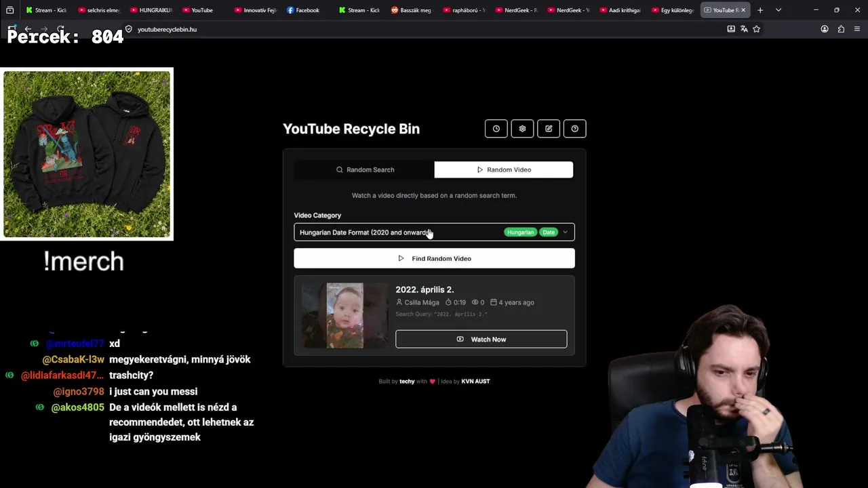Image resolution: width=868 pixels, height=488 pixels.
Task: Switch to the Basszák meg browser tab
Action: 411,10
